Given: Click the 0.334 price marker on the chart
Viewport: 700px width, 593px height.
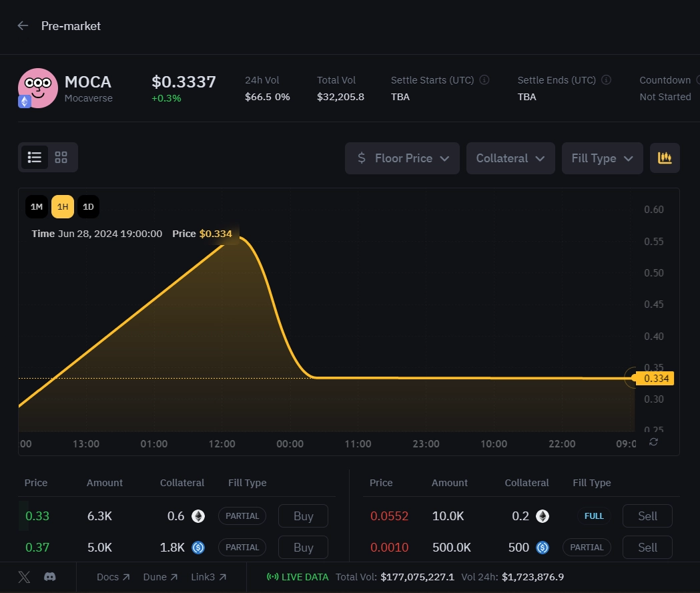Looking at the screenshot, I should [x=655, y=378].
